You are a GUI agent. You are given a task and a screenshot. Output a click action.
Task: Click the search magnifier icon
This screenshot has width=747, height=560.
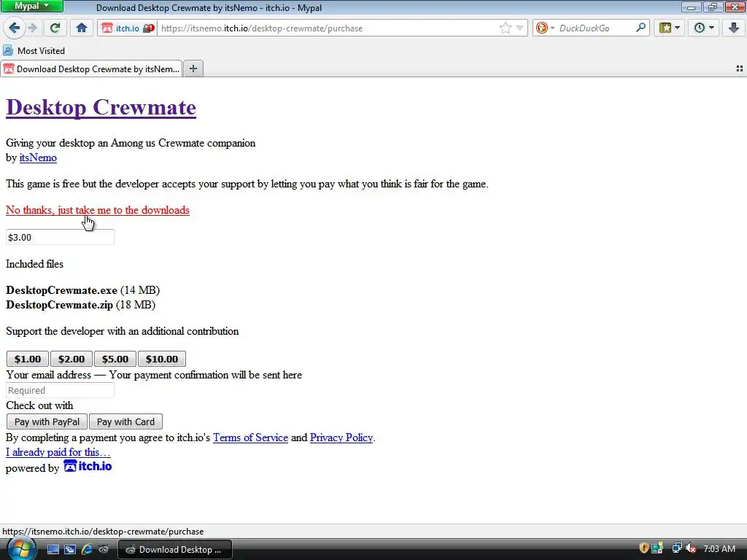click(640, 28)
